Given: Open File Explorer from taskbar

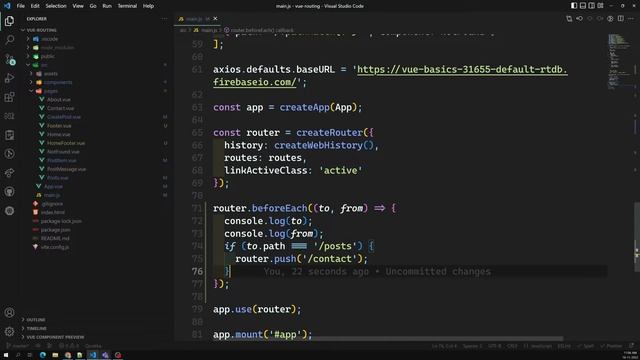Looking at the screenshot, I should pyautogui.click(x=55, y=355).
